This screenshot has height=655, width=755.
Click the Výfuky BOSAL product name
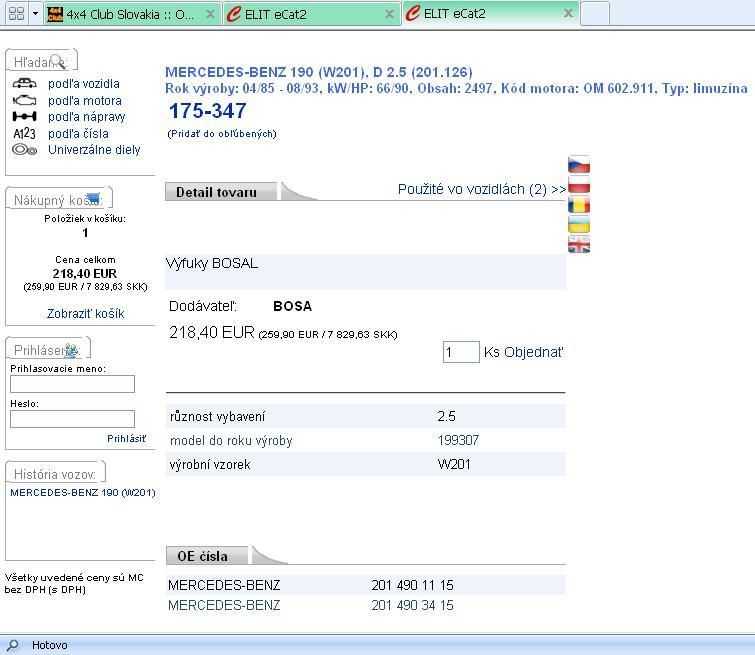click(x=212, y=263)
